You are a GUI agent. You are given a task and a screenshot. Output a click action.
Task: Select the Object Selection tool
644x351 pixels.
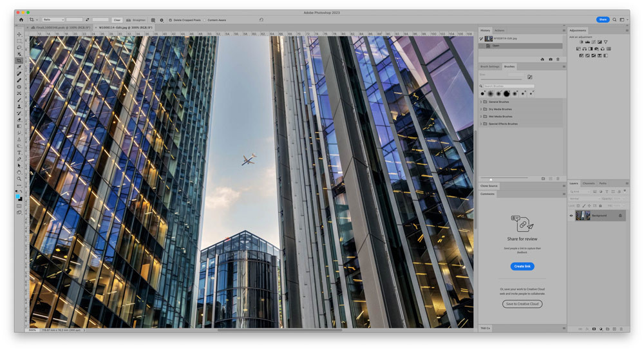19,54
